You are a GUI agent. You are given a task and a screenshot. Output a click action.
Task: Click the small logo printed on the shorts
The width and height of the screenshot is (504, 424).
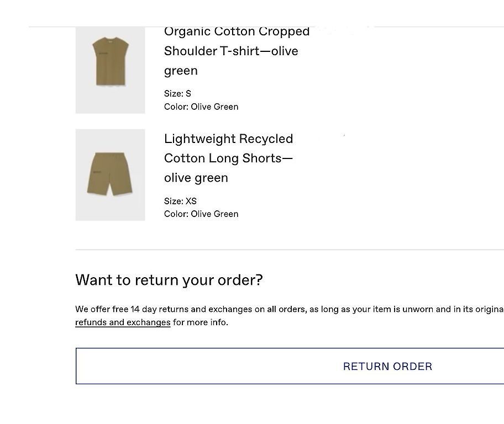click(97, 172)
